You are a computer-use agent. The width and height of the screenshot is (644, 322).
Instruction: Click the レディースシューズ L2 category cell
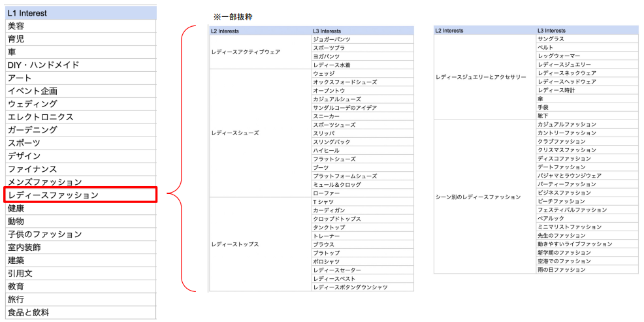[x=235, y=133]
